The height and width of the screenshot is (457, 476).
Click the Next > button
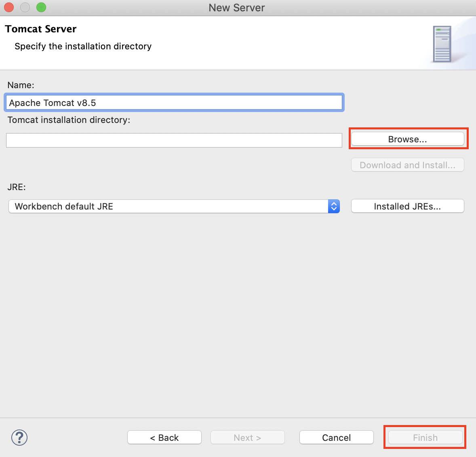[247, 438]
